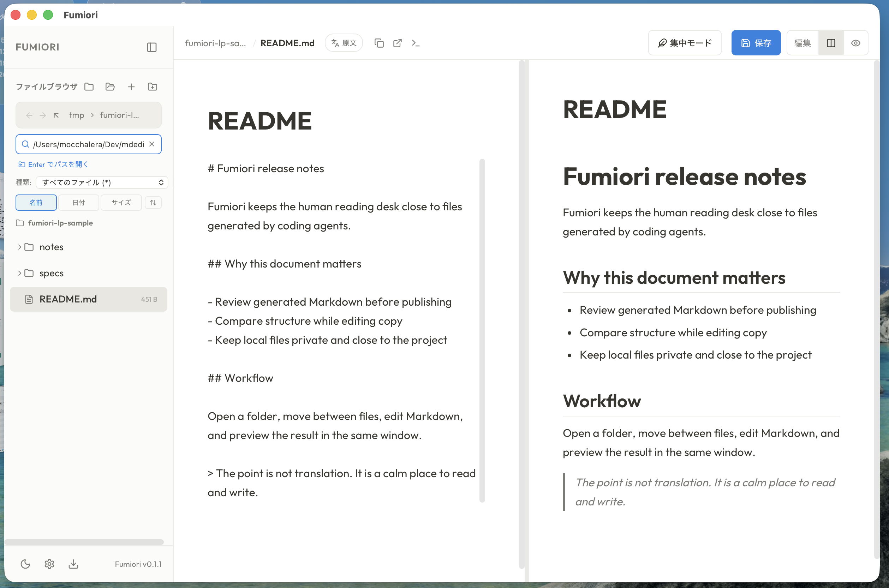
Task: Jump to the root with the up-left arrow icon
Action: [56, 115]
